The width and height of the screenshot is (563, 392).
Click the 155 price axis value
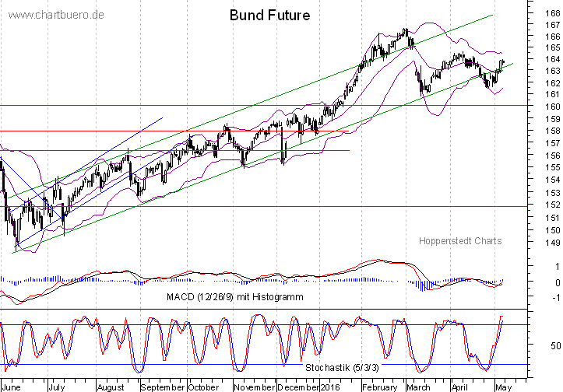tap(552, 167)
